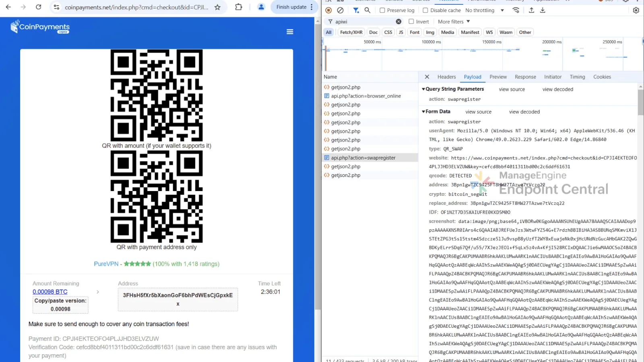The height and width of the screenshot is (362, 644).
Task: Click view decoded next to Form Data
Action: tap(524, 112)
